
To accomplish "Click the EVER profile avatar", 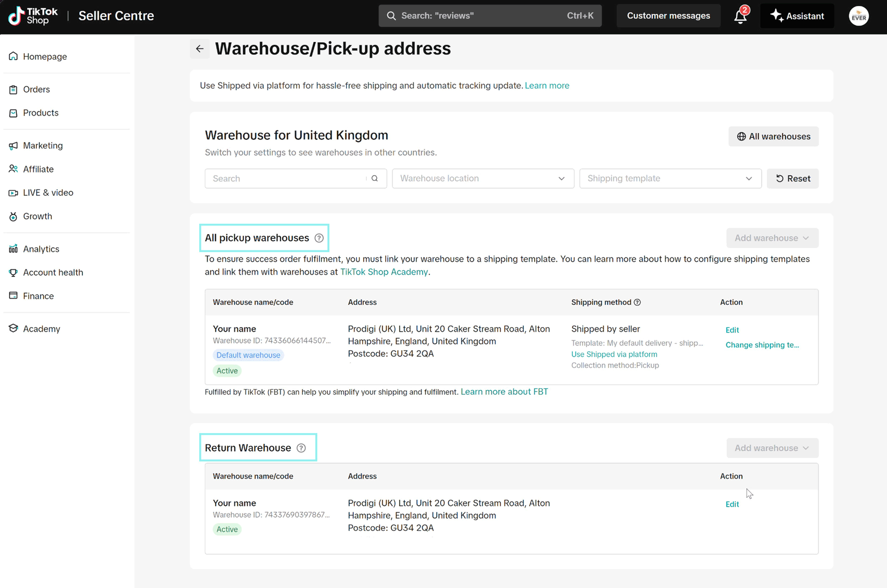I will click(x=858, y=16).
